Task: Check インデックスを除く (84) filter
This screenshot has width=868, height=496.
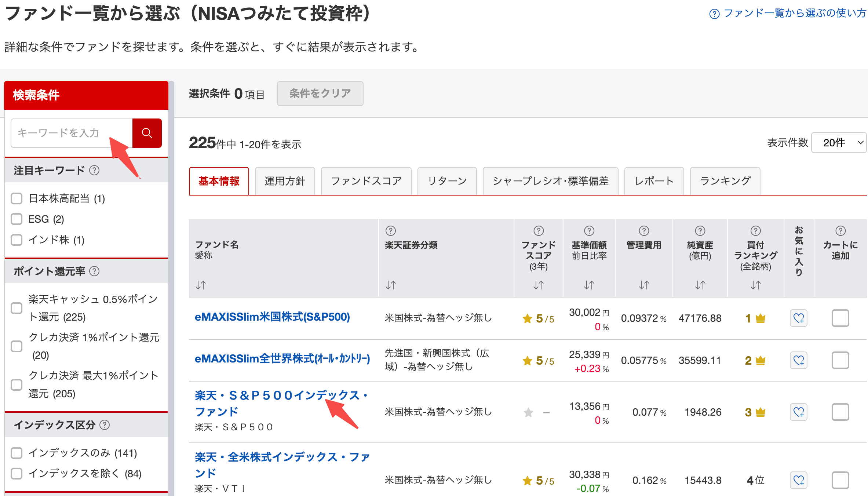Action: 17,474
